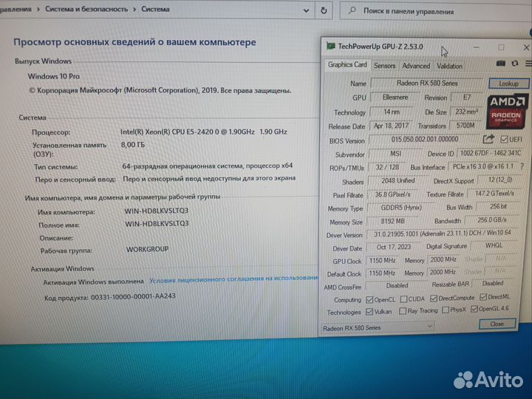Toggle the Ray Tracing checkbox
This screenshot has height=399, width=532.
coord(403,311)
